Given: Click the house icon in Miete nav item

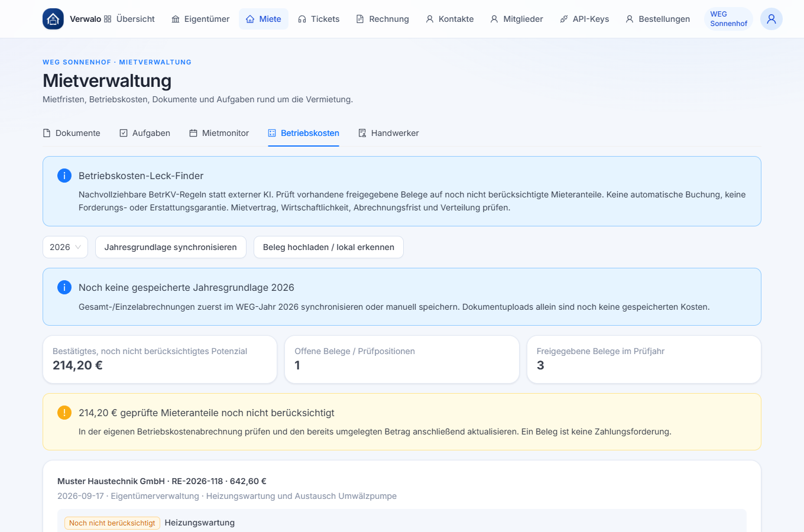Looking at the screenshot, I should (250, 19).
